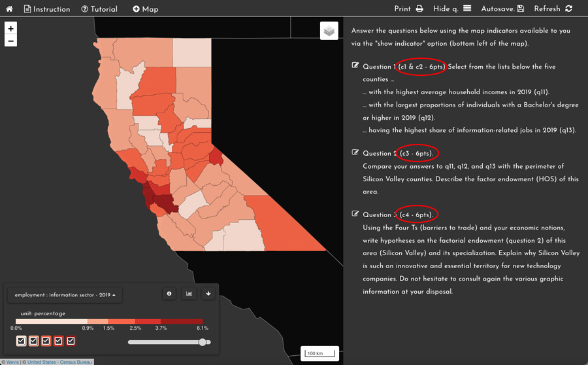Image resolution: width=588 pixels, height=365 pixels.
Task: Toggle the third legend class checkbox (1.5%–2.5%)
Action: click(x=46, y=341)
